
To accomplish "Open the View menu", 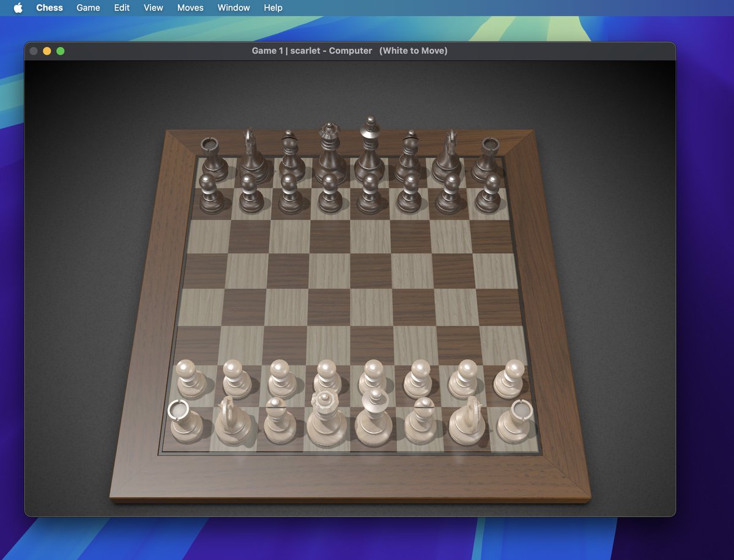I will [154, 8].
